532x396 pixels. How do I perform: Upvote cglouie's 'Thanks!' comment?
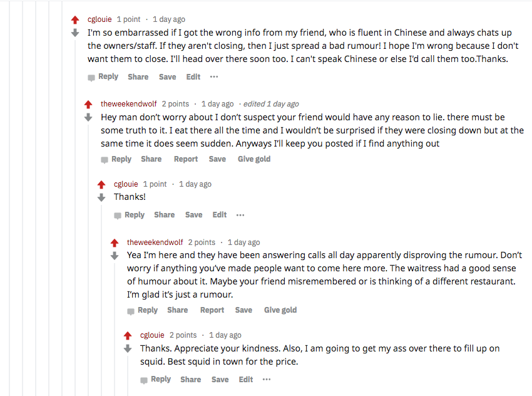click(x=101, y=185)
